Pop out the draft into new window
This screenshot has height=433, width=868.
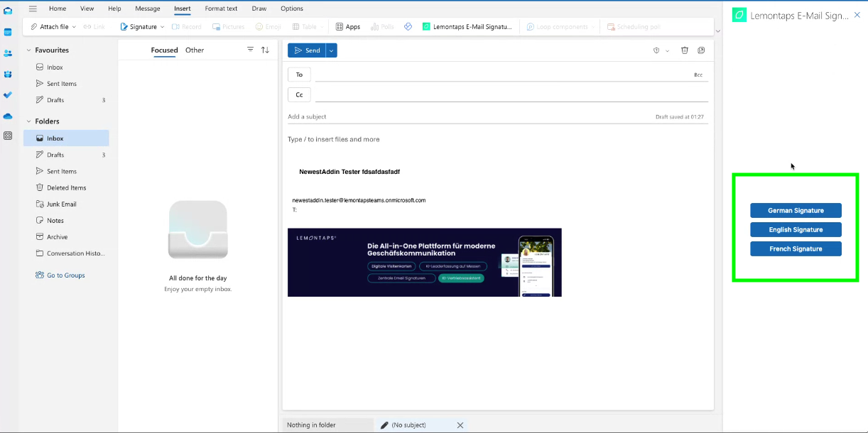(701, 50)
